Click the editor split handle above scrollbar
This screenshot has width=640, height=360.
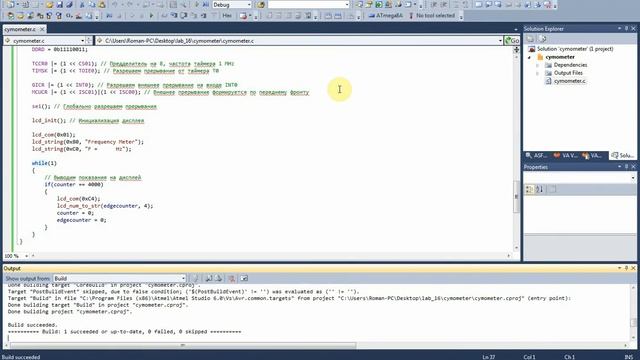click(x=516, y=50)
